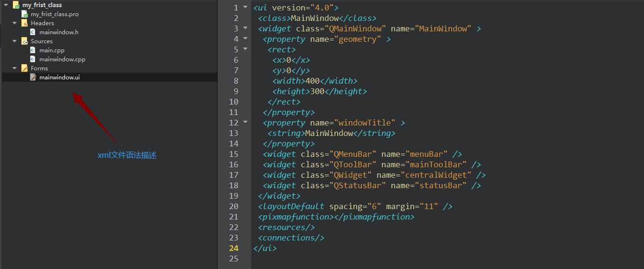Click line number 24 in the gutter

point(234,248)
